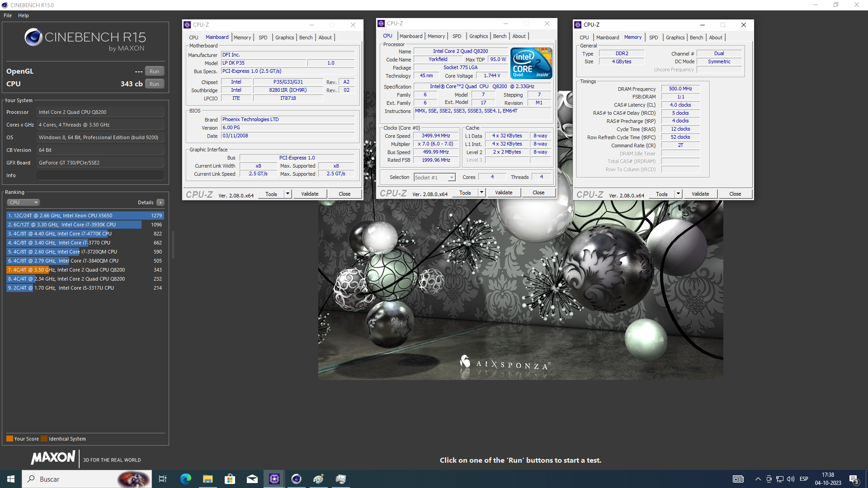Click Validate in the Mainboard CPU-Z window
This screenshot has height=488, width=868.
pos(310,194)
